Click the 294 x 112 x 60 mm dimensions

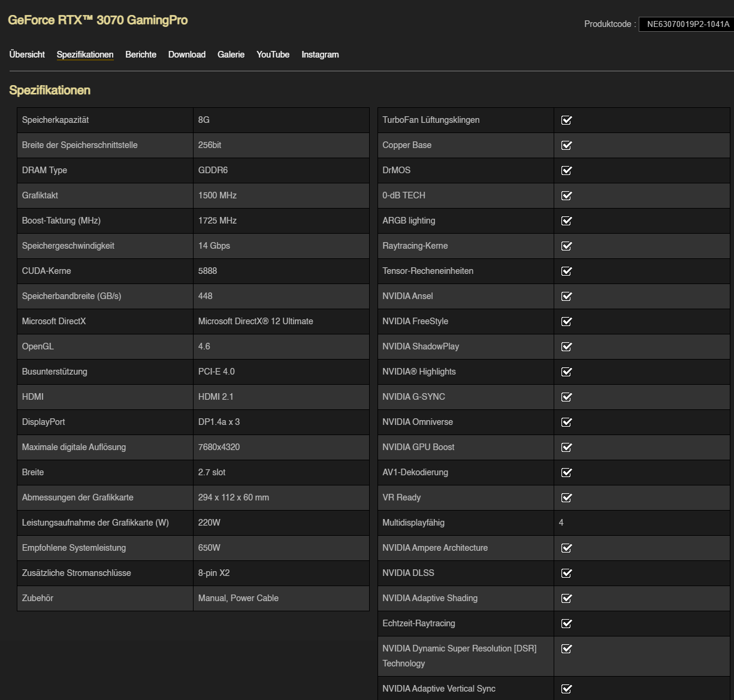point(234,497)
